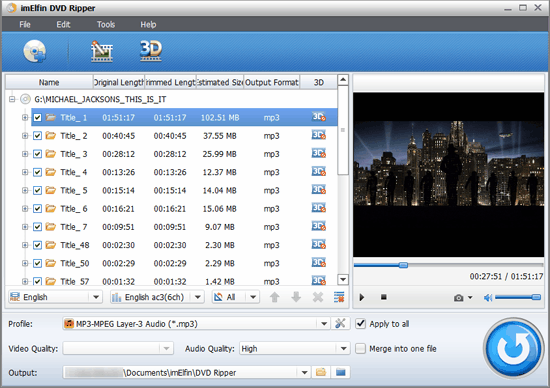Open the snapshot options dropdown arrow
Screen dimensions: 550x388
pyautogui.click(x=470, y=297)
